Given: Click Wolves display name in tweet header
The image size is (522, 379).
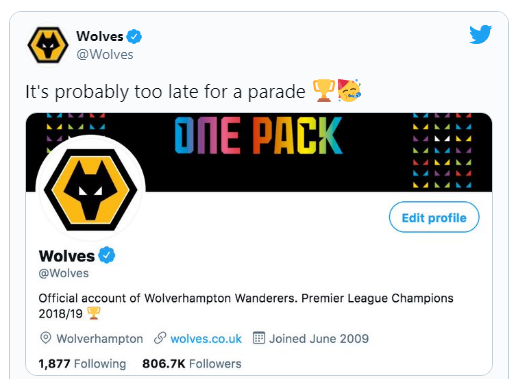Looking at the screenshot, I should (x=100, y=36).
